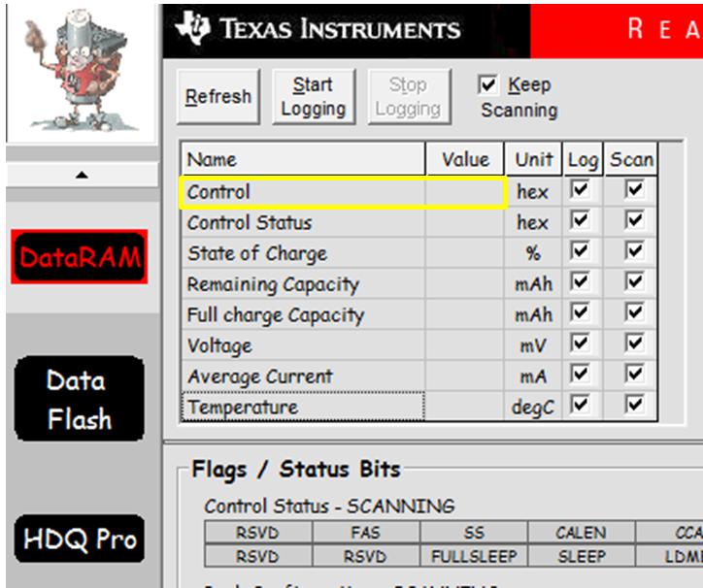
Task: Select the Average Current row
Action: 303,376
